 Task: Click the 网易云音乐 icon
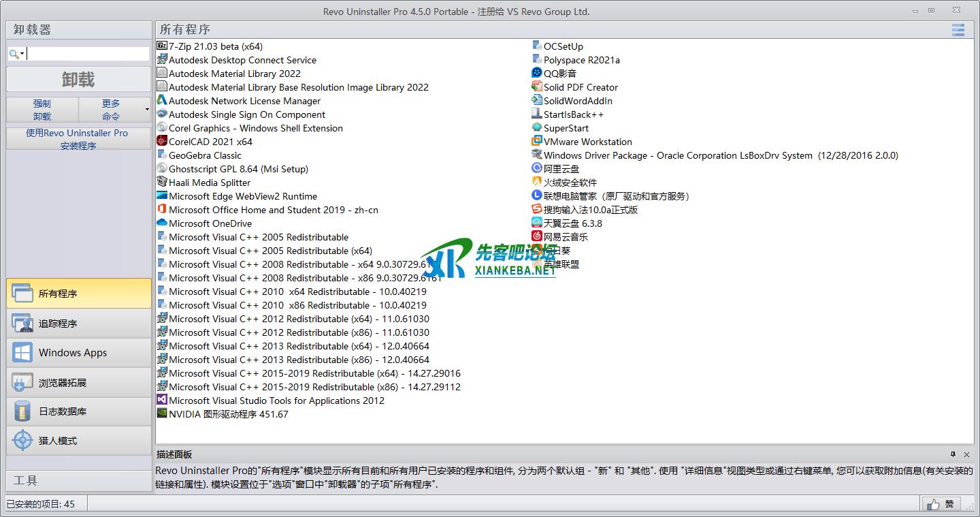pos(537,237)
